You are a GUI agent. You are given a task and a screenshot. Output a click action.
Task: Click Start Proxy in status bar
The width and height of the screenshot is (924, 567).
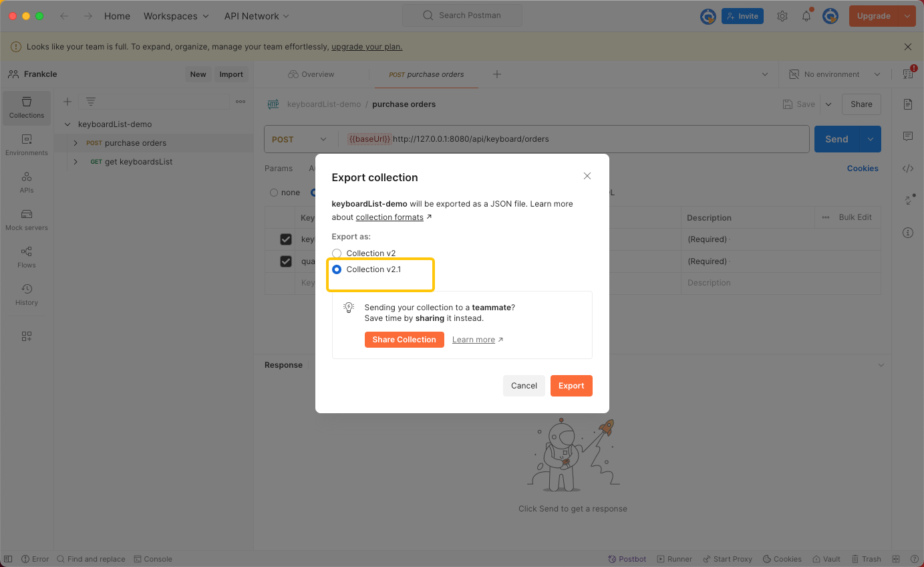pyautogui.click(x=727, y=559)
